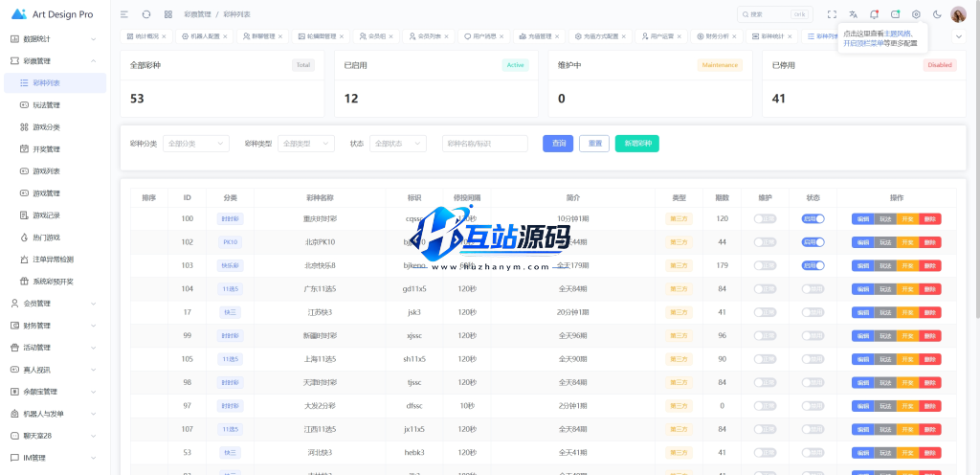Image resolution: width=980 pixels, height=475 pixels.
Task: Click the 彩种列表 list icon in the sidebar
Action: (24, 82)
